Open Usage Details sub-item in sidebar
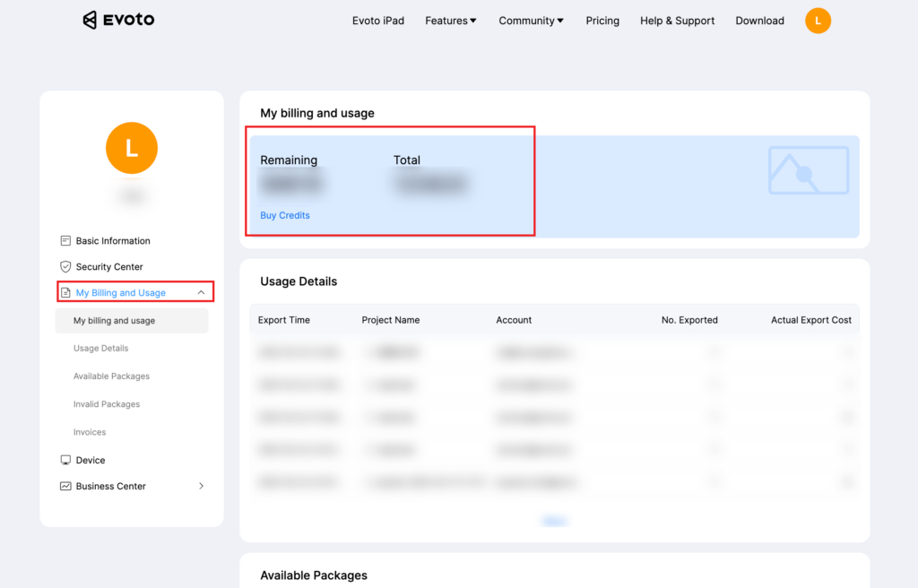 pyautogui.click(x=100, y=349)
